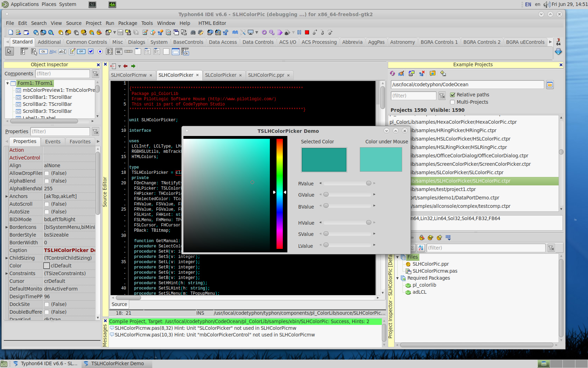Clear the Example Projects filter with funnel icon

point(442,96)
